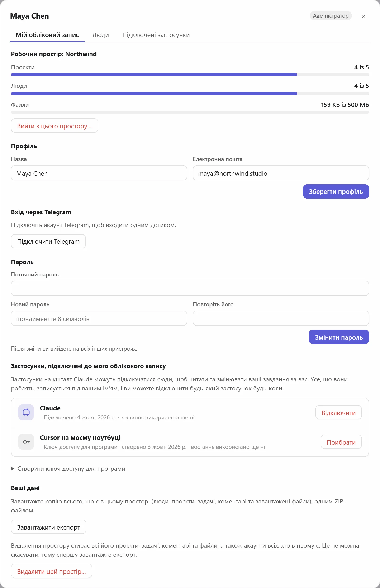The width and height of the screenshot is (380, 588).
Task: Close the account dialog with X
Action: tap(363, 17)
